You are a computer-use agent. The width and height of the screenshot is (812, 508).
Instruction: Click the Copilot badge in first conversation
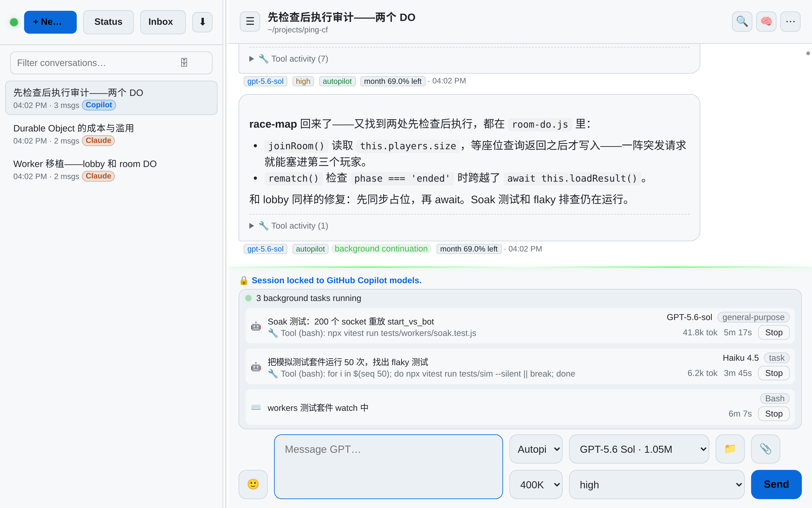pos(99,105)
